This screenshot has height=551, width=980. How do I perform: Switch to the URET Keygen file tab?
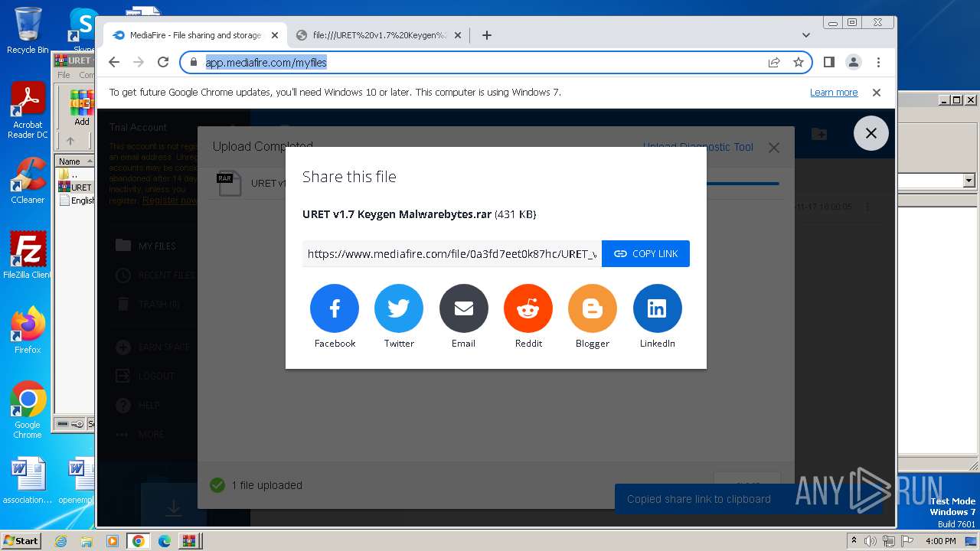[x=379, y=35]
